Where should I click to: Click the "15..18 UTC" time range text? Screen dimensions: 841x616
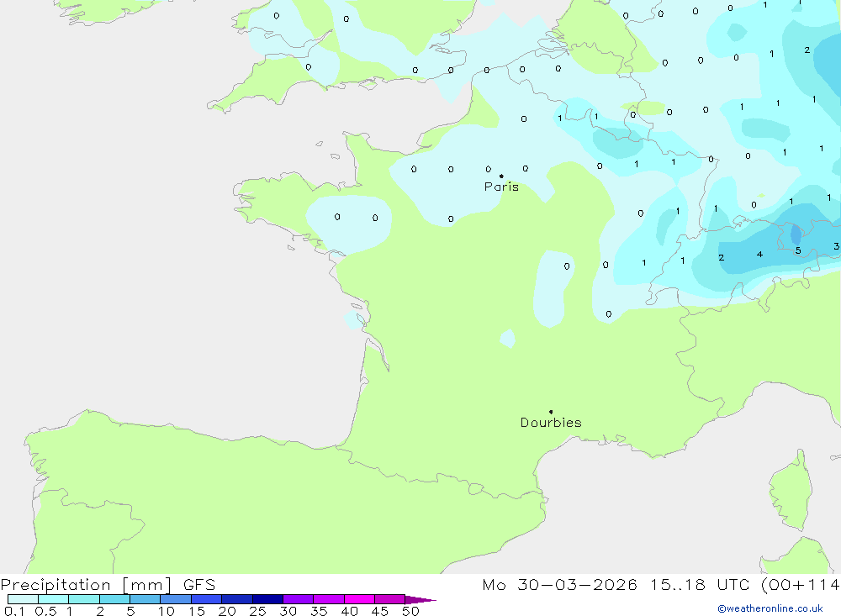pos(700,585)
